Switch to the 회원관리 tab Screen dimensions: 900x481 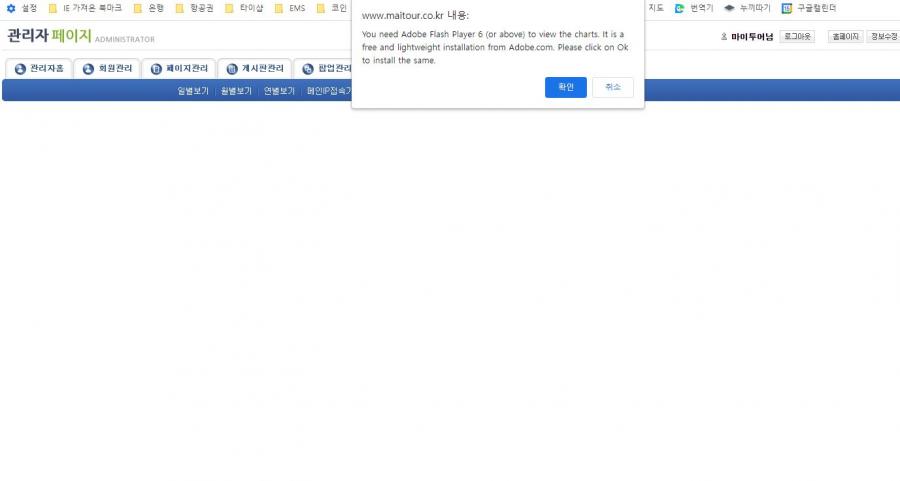click(x=108, y=69)
